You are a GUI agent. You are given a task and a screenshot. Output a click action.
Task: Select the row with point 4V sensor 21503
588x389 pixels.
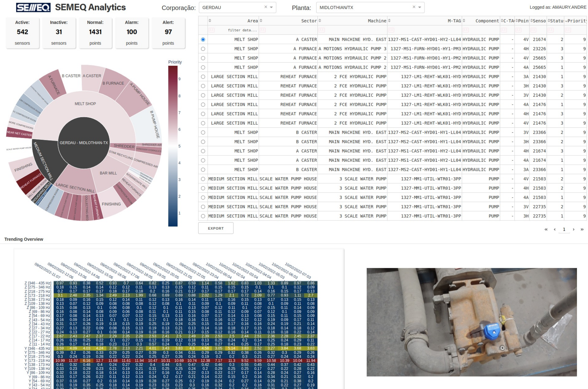click(x=203, y=179)
